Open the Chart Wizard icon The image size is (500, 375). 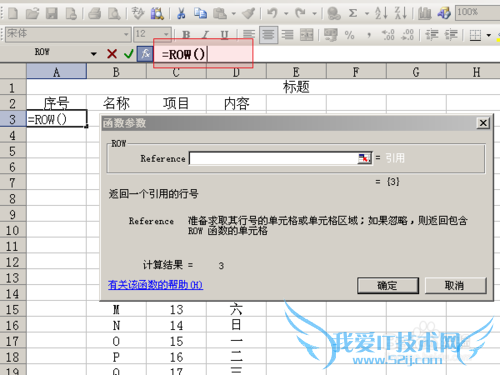pos(424,14)
